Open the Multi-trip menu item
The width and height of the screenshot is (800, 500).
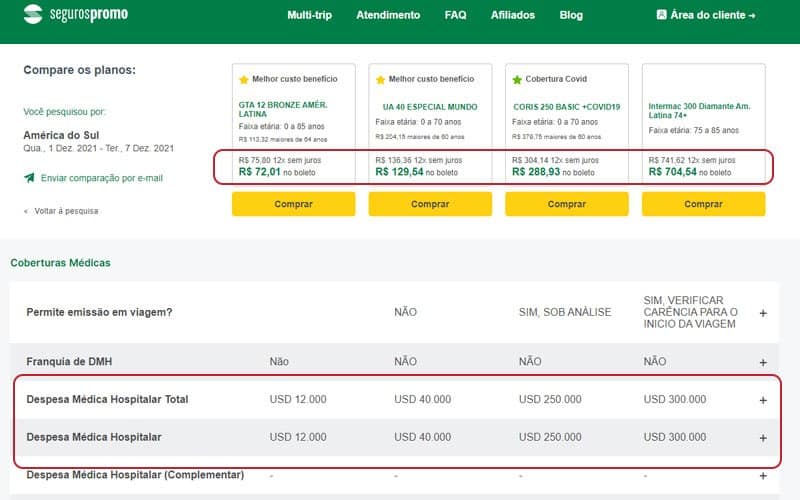point(310,15)
